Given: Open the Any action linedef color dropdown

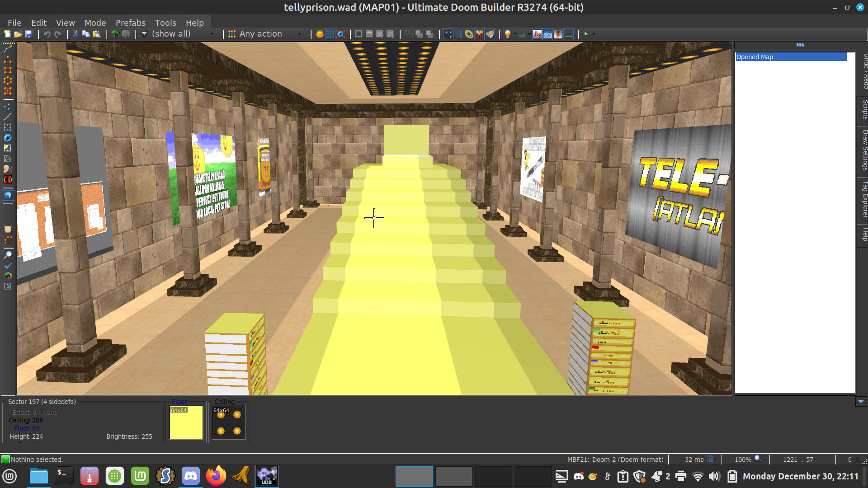Looking at the screenshot, I should 270,34.
